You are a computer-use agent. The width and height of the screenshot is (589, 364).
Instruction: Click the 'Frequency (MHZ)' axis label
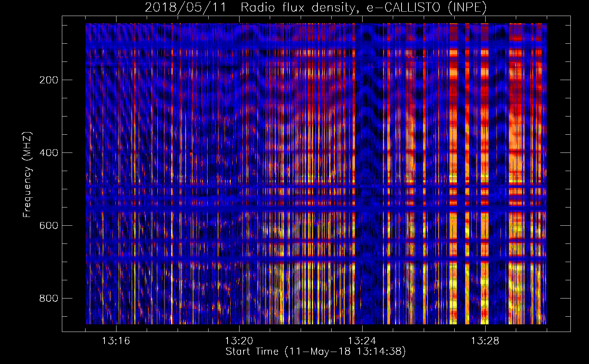pos(27,175)
